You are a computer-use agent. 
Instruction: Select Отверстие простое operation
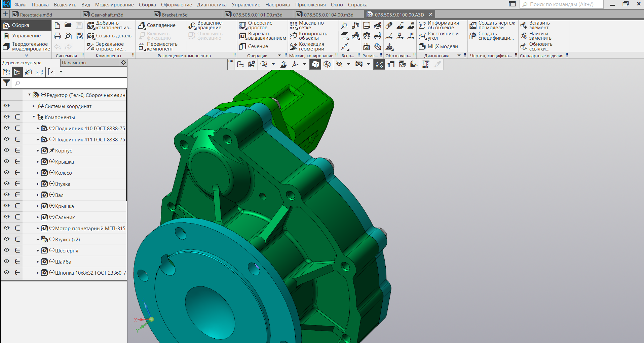click(x=256, y=25)
